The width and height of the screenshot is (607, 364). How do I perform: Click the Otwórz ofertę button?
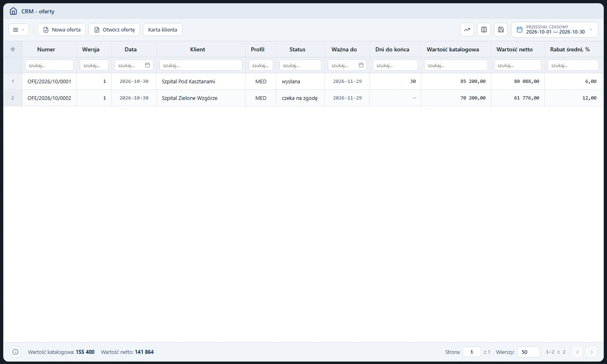(x=114, y=30)
